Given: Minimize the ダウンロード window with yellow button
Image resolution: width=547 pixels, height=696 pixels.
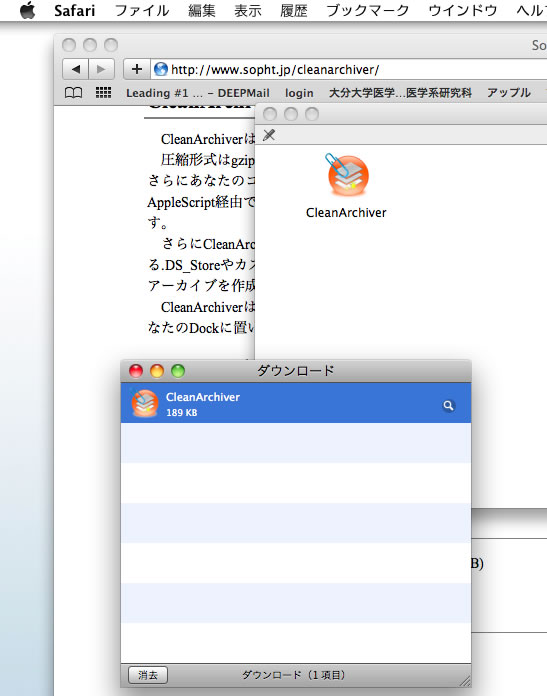Looking at the screenshot, I should coord(157,371).
